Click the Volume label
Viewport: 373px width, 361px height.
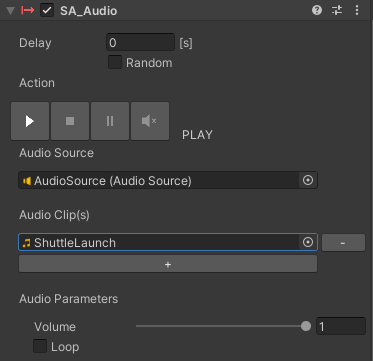tap(55, 327)
